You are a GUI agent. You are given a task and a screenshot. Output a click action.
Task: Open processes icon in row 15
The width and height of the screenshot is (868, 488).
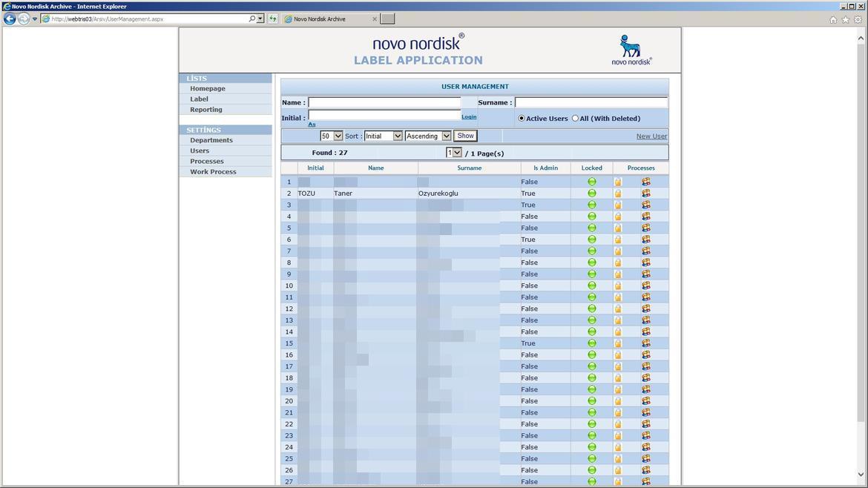[x=646, y=343]
